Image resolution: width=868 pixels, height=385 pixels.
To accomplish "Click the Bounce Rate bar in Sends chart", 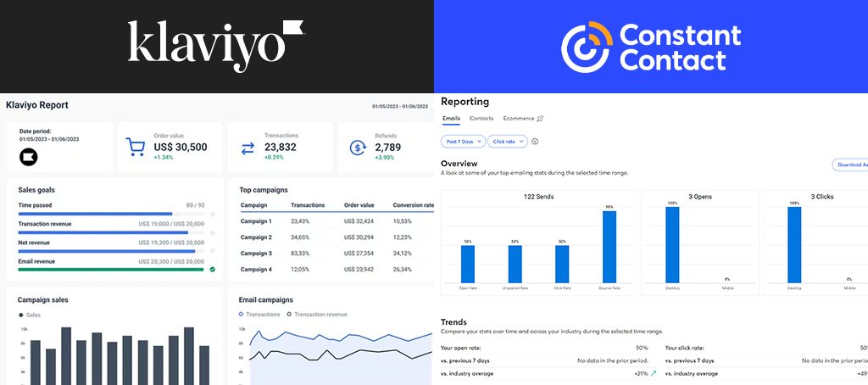I will (609, 248).
